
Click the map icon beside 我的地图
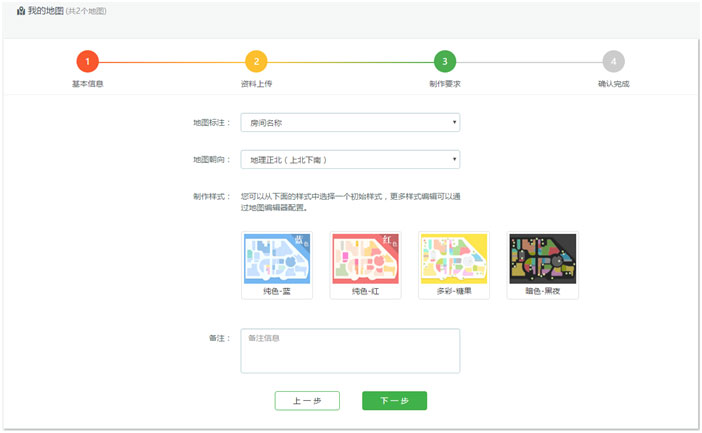click(x=21, y=11)
